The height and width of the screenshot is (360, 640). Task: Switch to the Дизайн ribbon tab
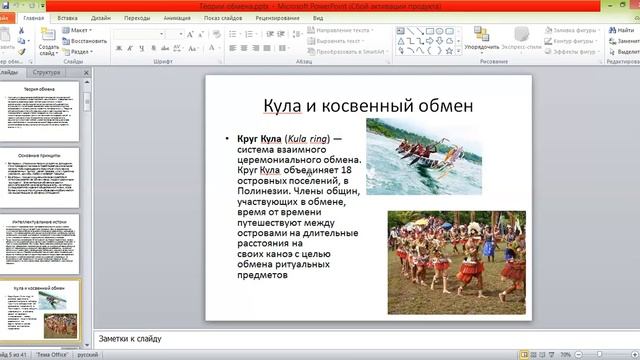(x=101, y=18)
